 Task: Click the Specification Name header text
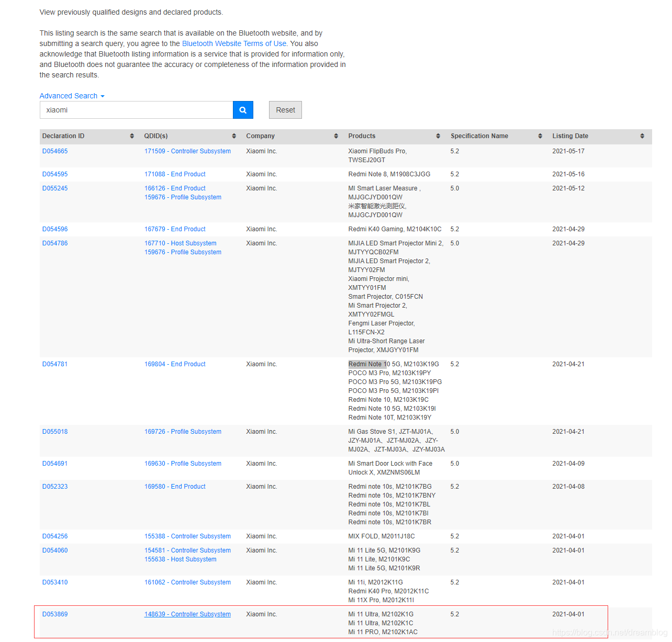(x=479, y=136)
